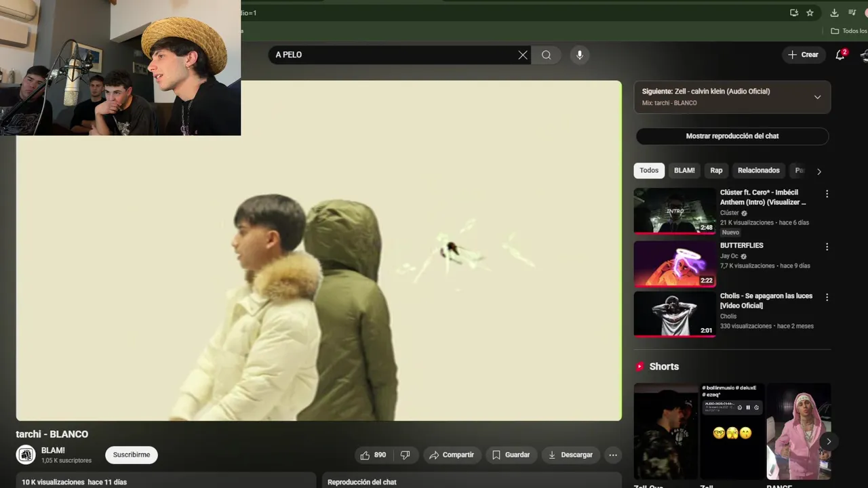Like the video with thumbs up

click(372, 455)
